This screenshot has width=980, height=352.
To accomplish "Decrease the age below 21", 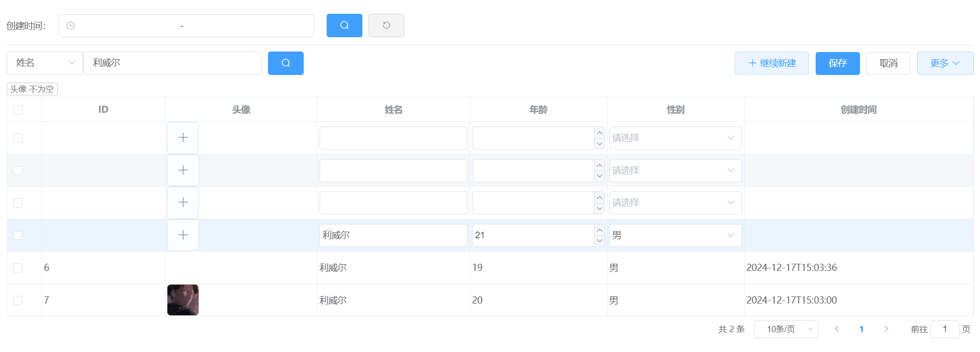I will click(600, 241).
